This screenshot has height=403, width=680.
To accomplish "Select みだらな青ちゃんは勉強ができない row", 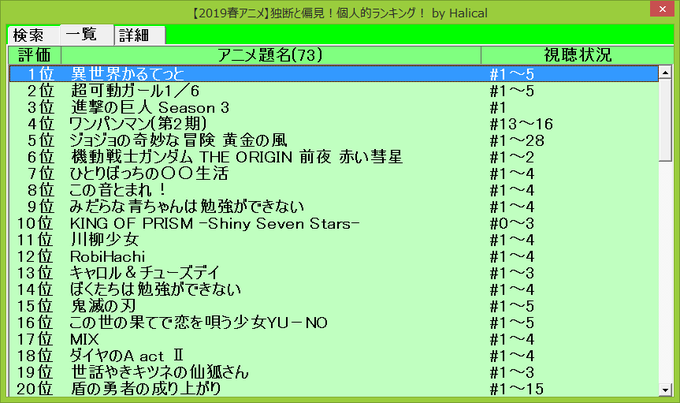I will pyautogui.click(x=333, y=206).
